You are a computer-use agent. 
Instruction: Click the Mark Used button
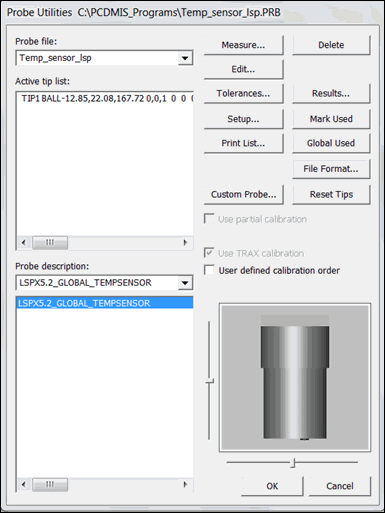(331, 119)
